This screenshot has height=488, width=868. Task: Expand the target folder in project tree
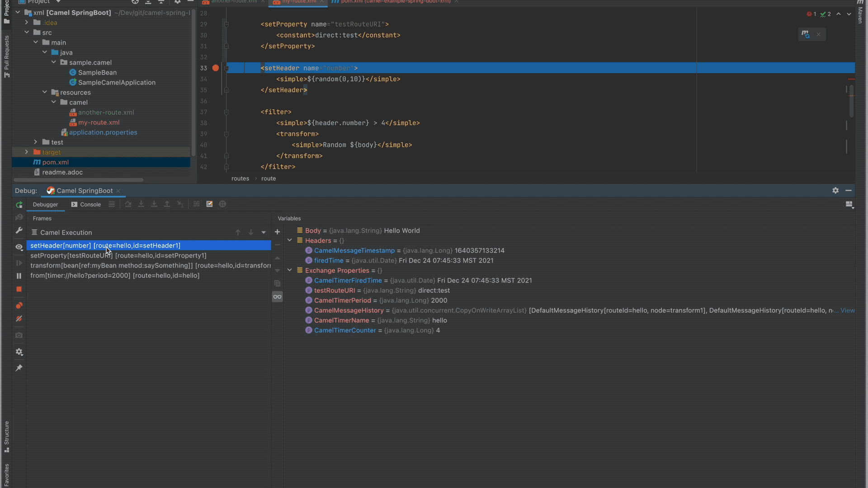click(x=26, y=152)
